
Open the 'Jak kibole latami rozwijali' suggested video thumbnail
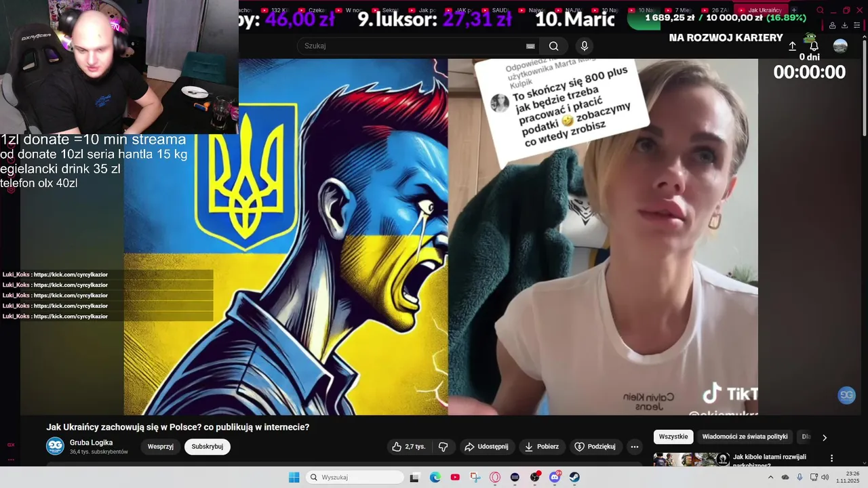pyautogui.click(x=692, y=460)
